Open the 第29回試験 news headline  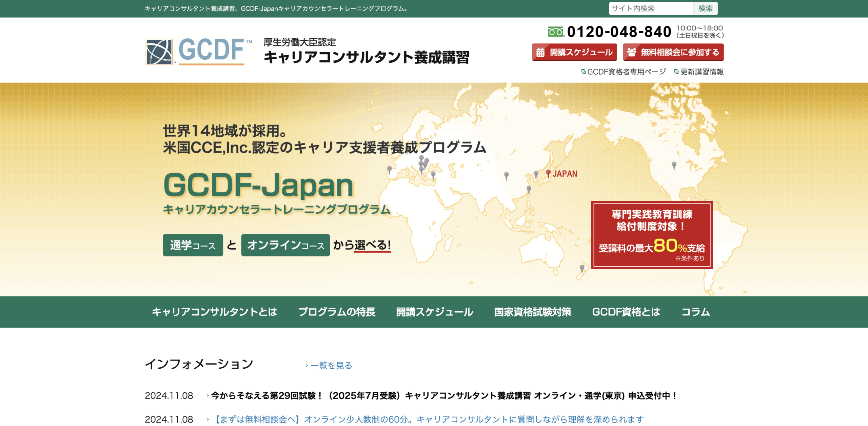pyautogui.click(x=443, y=395)
